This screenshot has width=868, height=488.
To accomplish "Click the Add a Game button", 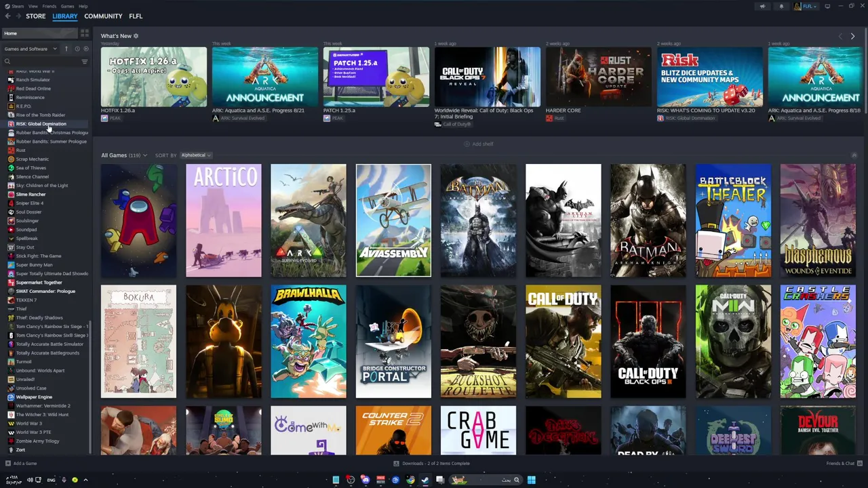I will [21, 464].
